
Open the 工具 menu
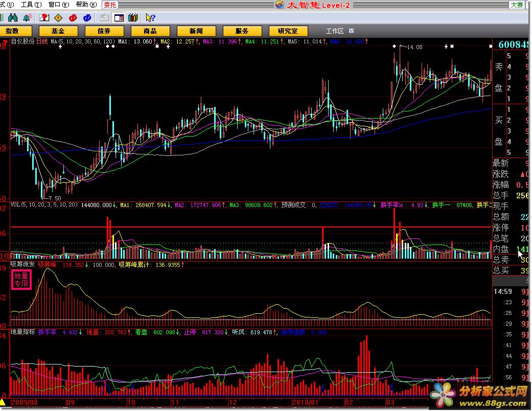coord(30,5)
